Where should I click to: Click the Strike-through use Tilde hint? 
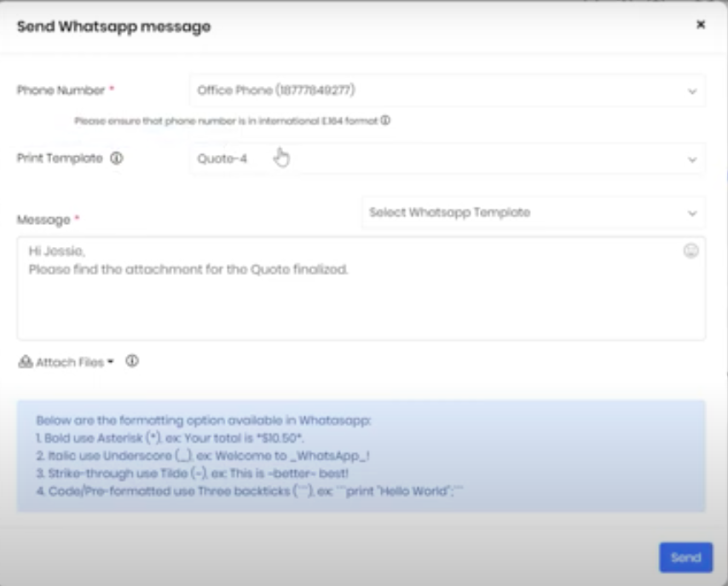(192, 474)
